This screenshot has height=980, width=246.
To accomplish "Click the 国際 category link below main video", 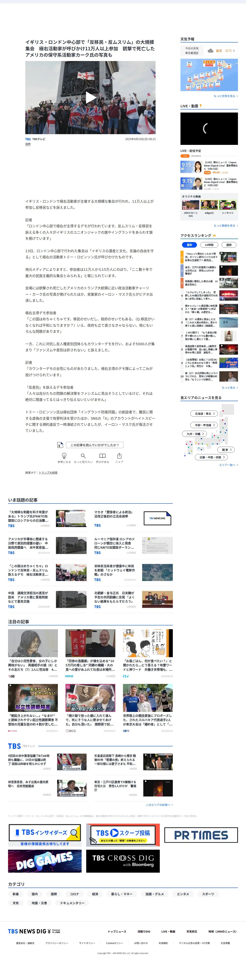I will (x=28, y=144).
